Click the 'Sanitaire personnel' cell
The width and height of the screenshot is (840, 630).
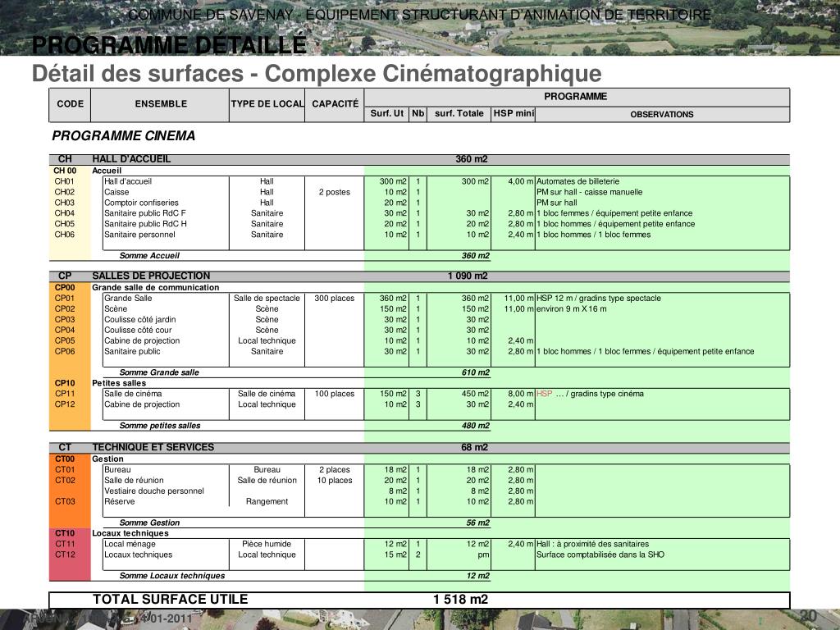click(139, 235)
